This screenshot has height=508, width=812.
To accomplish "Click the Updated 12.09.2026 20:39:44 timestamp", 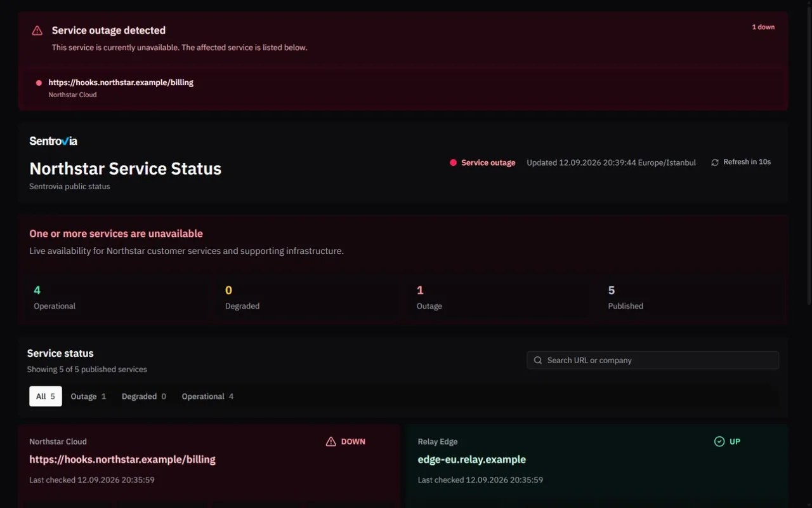I will coord(611,163).
